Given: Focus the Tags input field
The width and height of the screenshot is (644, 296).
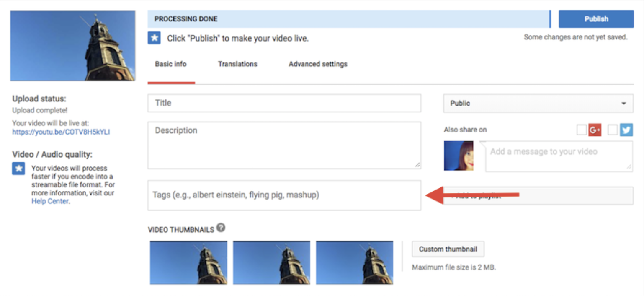Looking at the screenshot, I should (x=284, y=195).
